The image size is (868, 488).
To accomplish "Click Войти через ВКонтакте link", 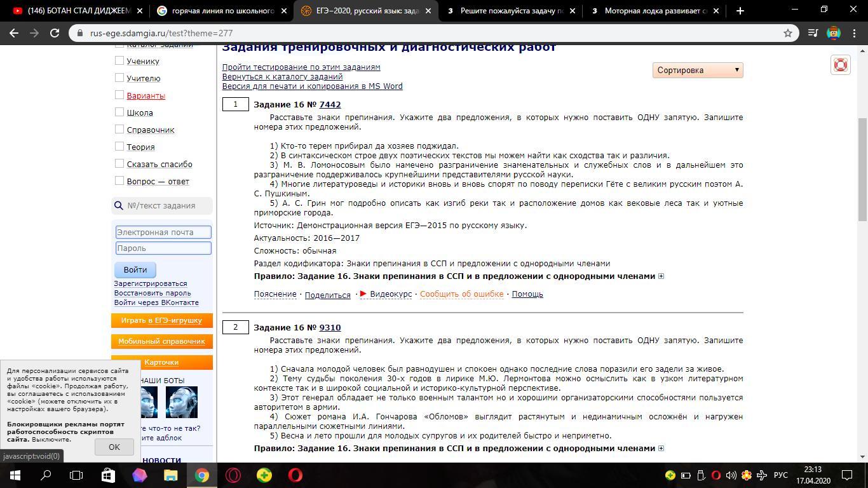I will click(x=156, y=302).
